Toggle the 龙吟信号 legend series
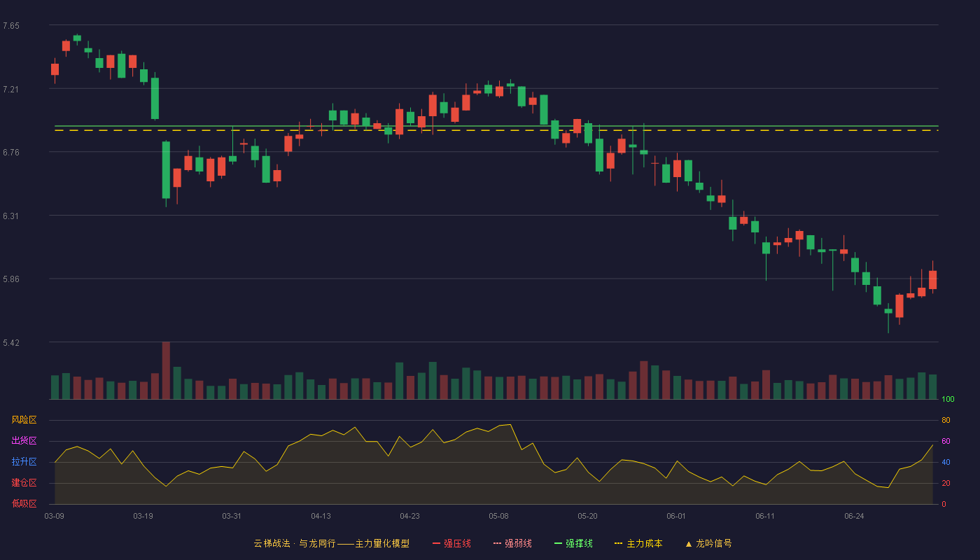Screen dimensions: 980x560 [x=708, y=543]
